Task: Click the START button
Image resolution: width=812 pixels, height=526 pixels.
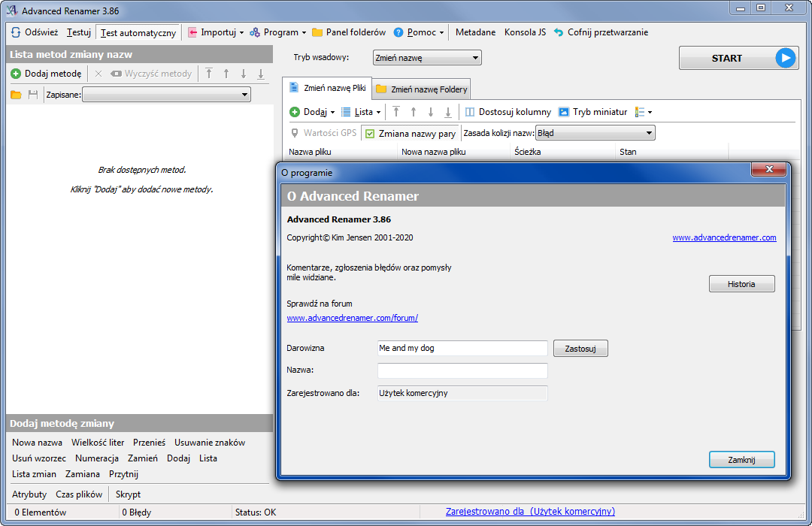Action: click(x=738, y=58)
